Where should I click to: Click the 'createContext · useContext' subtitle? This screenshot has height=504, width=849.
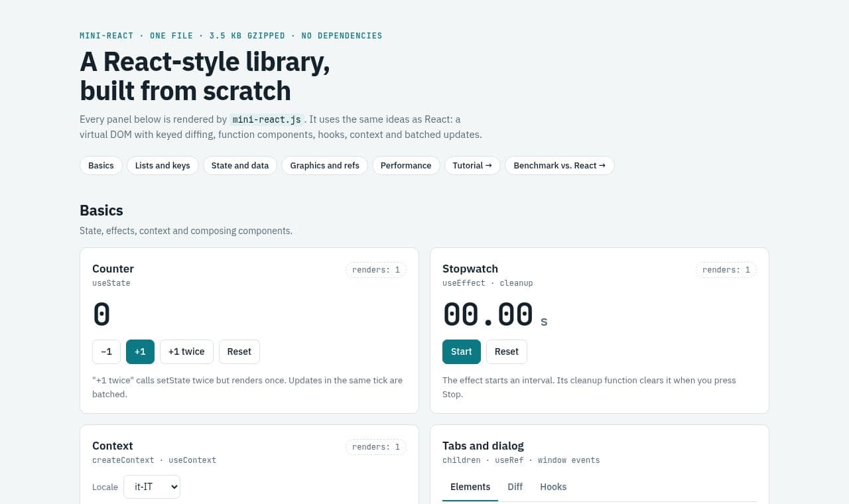point(154,460)
